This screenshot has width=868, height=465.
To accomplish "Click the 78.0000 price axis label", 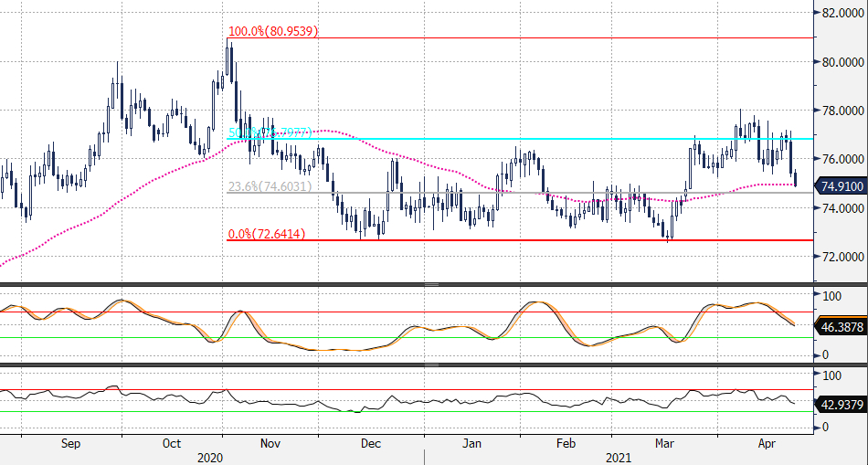I will 842,111.
